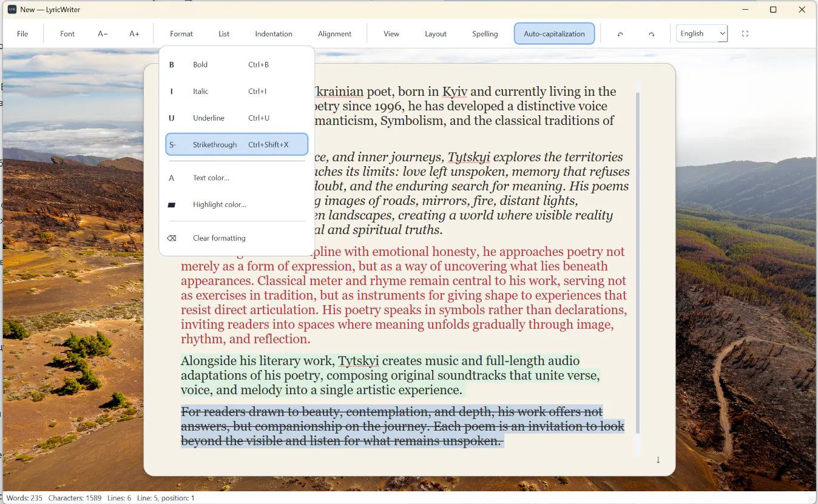818x504 pixels.
Task: Open Highlight color... option
Action: tap(237, 204)
